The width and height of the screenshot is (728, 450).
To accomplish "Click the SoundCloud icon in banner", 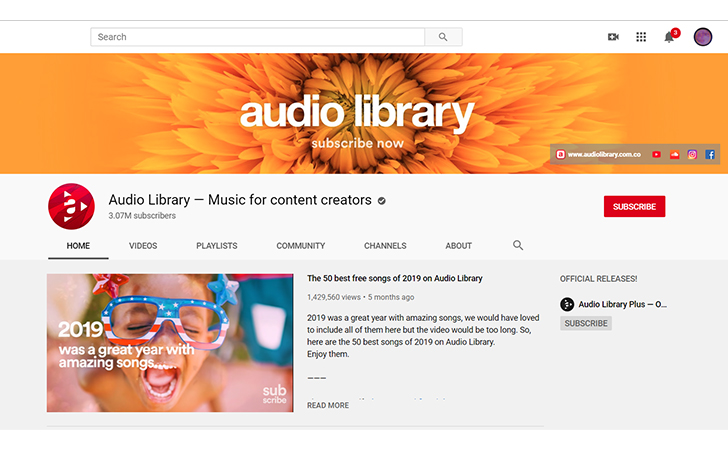I will pyautogui.click(x=675, y=155).
